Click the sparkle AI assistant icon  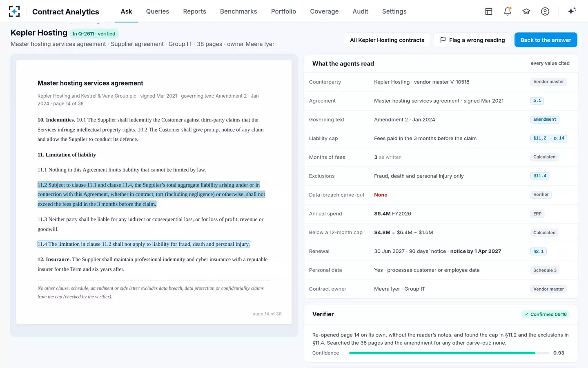[572, 11]
